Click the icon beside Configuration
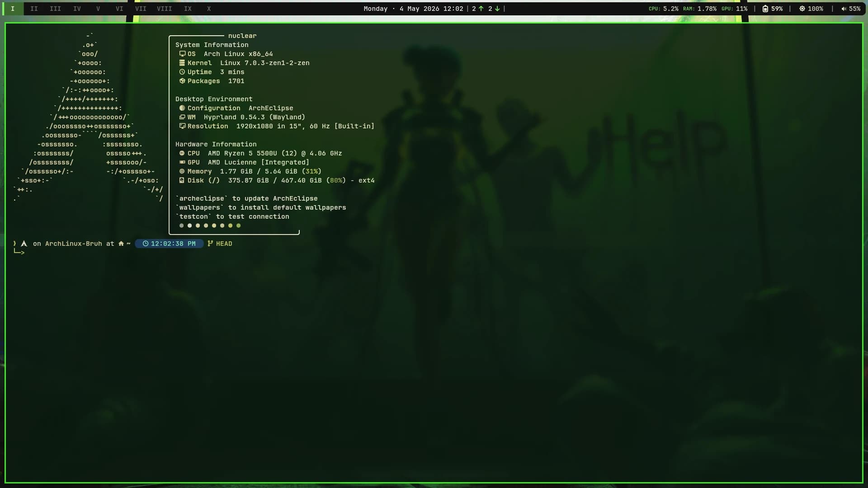 click(182, 108)
